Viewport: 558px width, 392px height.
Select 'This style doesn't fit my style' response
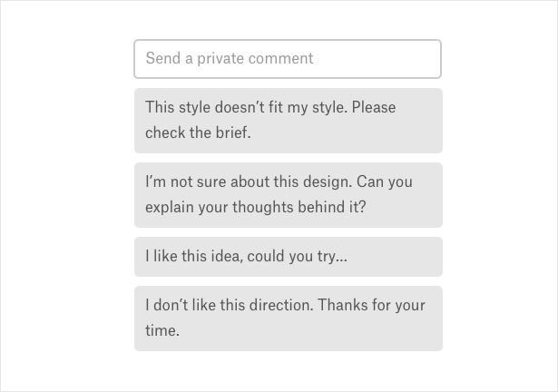pos(288,120)
